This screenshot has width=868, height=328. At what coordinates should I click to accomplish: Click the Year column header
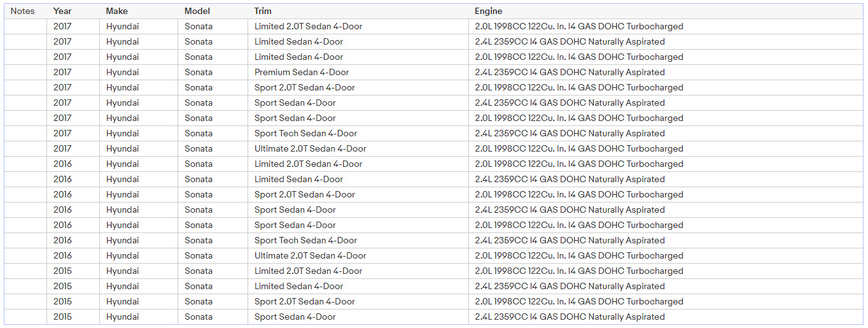point(62,11)
